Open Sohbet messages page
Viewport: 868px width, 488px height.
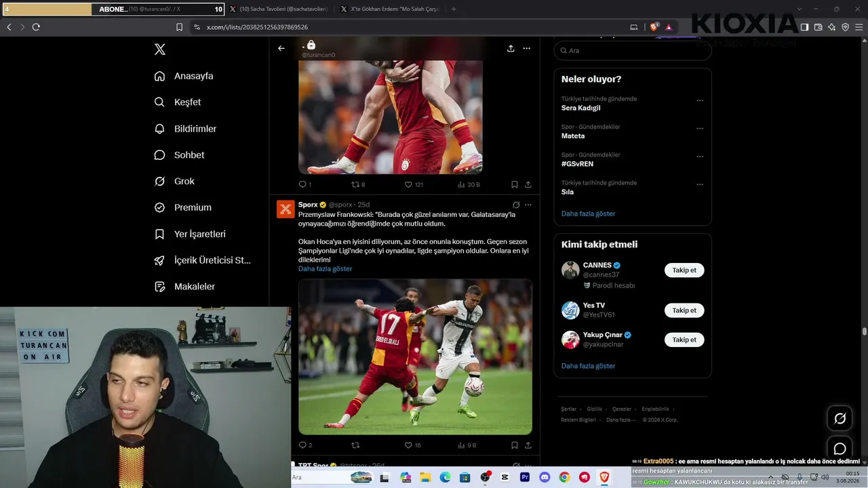click(179, 155)
